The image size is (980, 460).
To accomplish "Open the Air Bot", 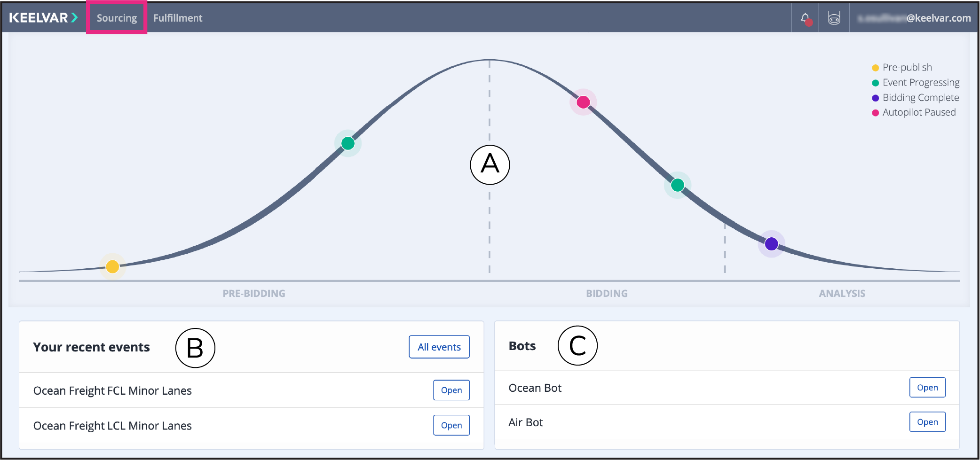I will tap(927, 422).
